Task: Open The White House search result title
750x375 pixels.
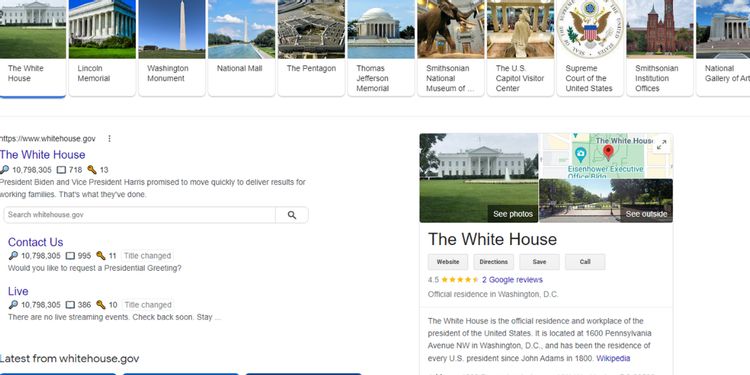Action: [x=43, y=154]
